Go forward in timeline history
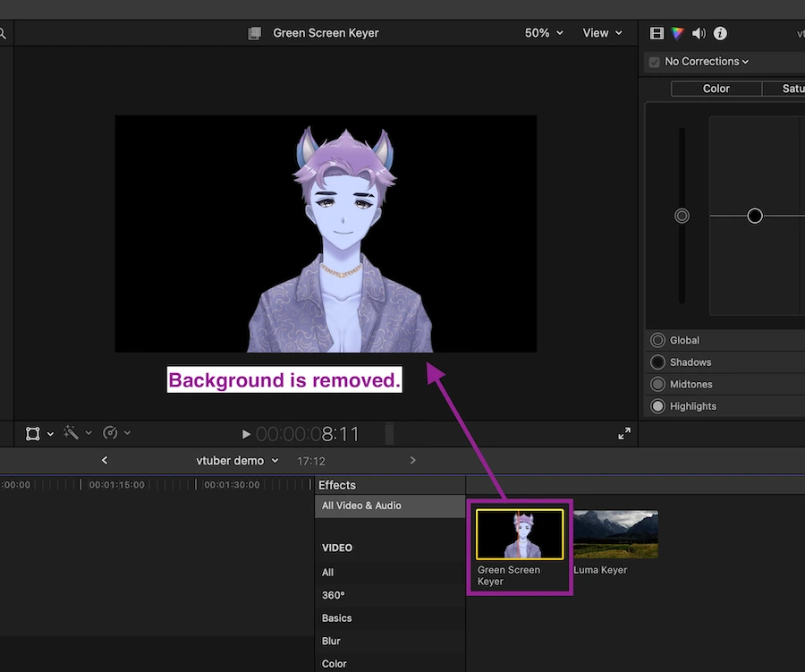The height and width of the screenshot is (672, 805). tap(412, 460)
